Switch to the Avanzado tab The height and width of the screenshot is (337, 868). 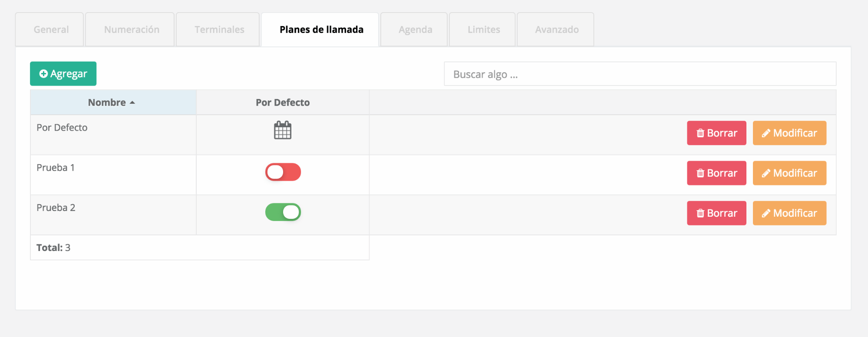[x=557, y=30]
